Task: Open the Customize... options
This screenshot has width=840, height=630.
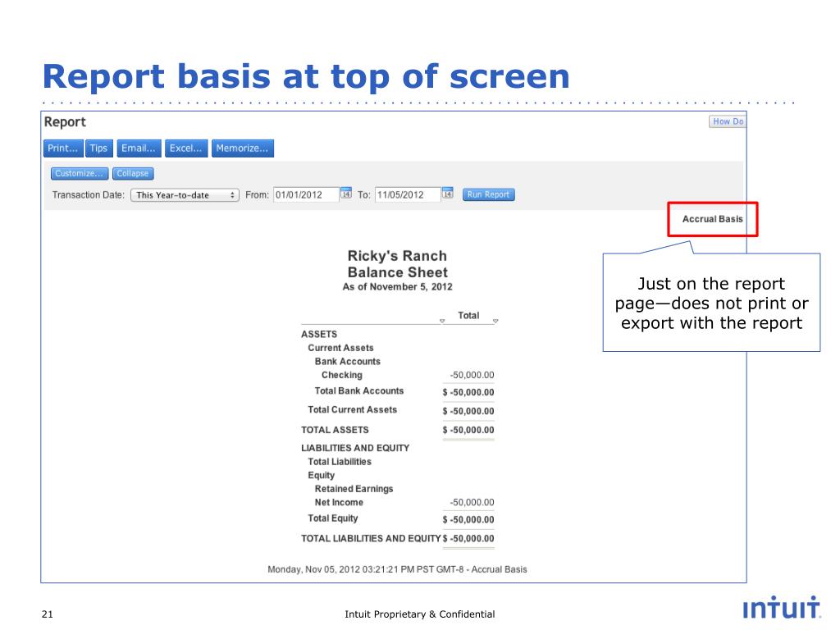Action: (80, 174)
